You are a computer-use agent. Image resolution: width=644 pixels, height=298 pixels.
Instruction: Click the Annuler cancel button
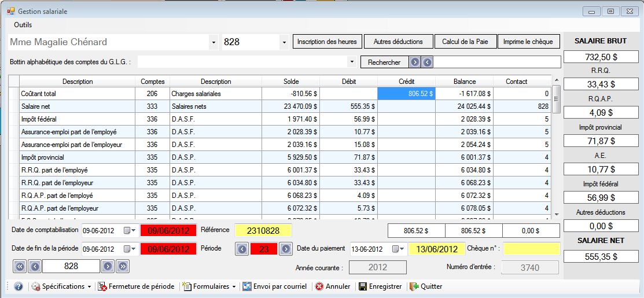[333, 286]
